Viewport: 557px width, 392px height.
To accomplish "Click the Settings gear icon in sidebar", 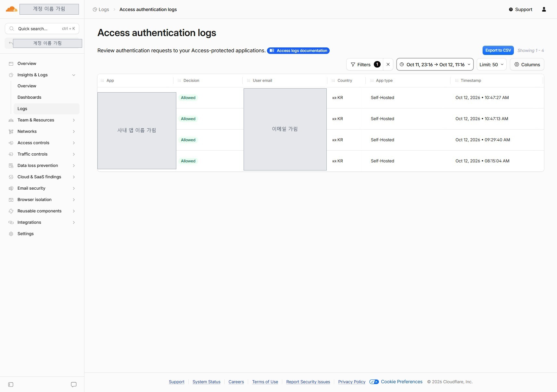I will click(x=11, y=234).
